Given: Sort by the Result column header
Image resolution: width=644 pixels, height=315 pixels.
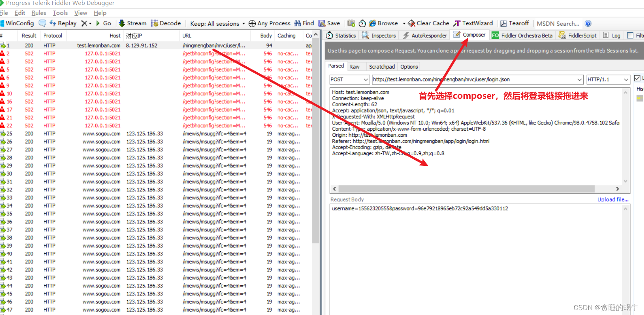Looking at the screenshot, I should tap(29, 35).
